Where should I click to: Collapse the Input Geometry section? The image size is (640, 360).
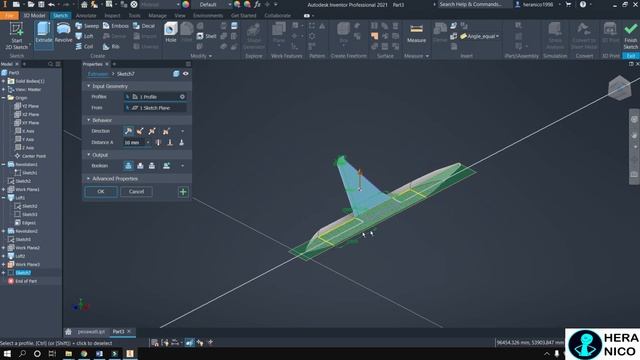point(89,86)
